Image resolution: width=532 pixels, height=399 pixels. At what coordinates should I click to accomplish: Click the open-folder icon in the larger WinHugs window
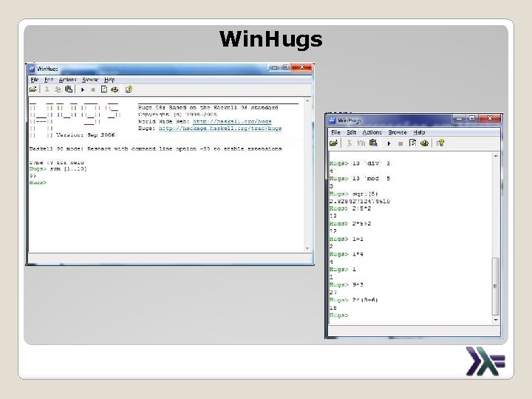tap(33, 89)
